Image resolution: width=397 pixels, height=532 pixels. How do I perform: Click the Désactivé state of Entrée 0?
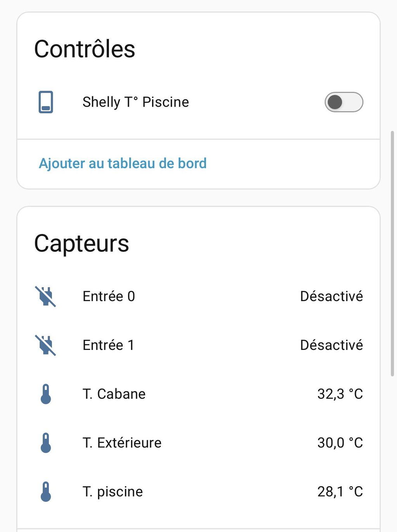[x=331, y=296]
